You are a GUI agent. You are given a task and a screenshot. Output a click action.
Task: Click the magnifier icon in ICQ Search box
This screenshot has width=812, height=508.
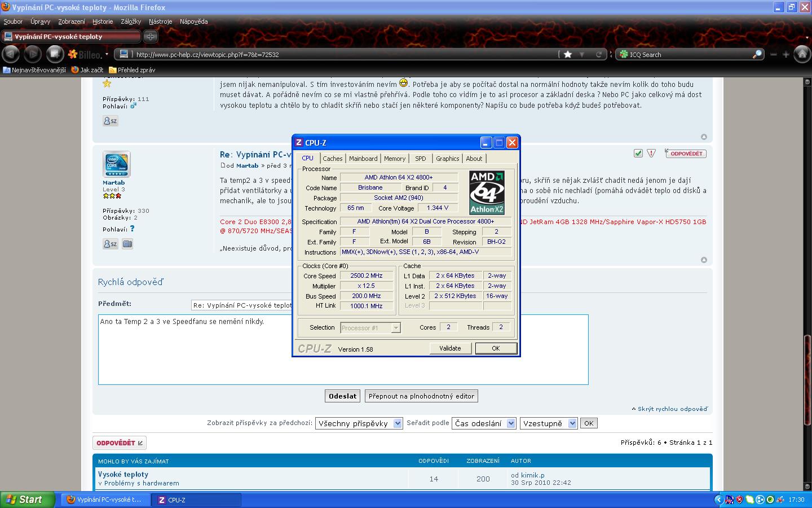tap(757, 54)
